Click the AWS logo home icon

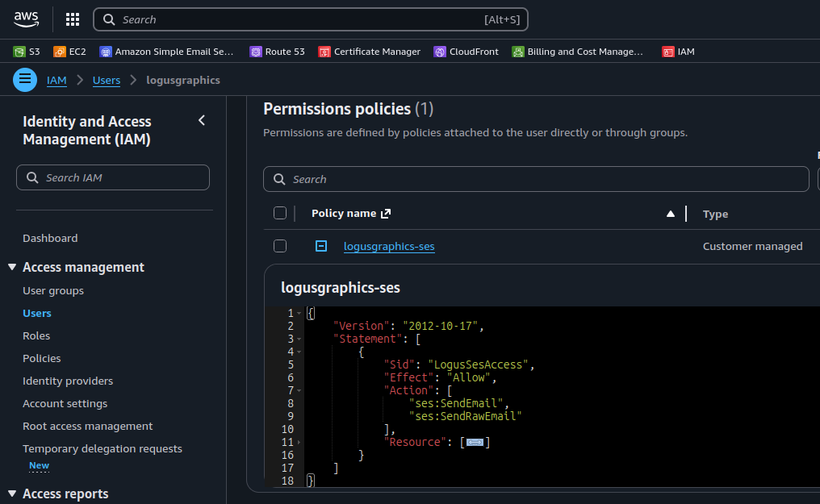tap(26, 19)
